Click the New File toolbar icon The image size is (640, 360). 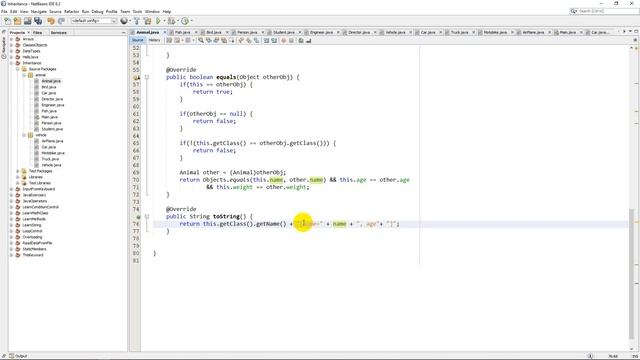pyautogui.click(x=7, y=21)
